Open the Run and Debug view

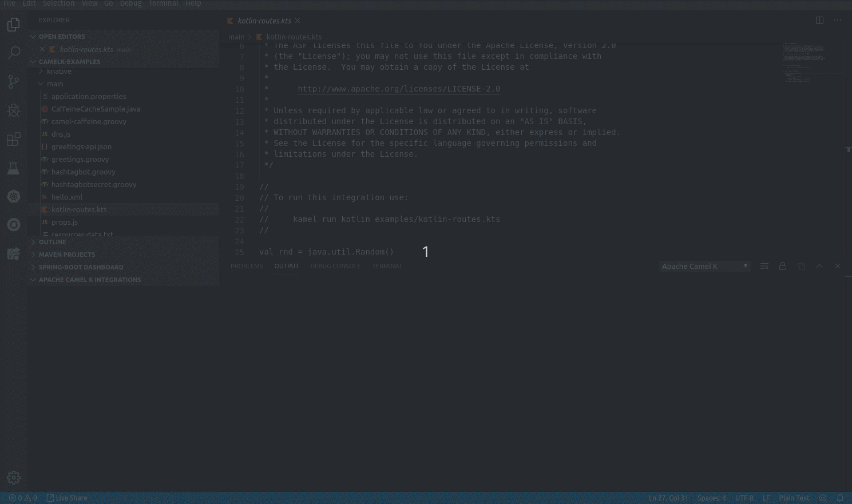coord(13,110)
